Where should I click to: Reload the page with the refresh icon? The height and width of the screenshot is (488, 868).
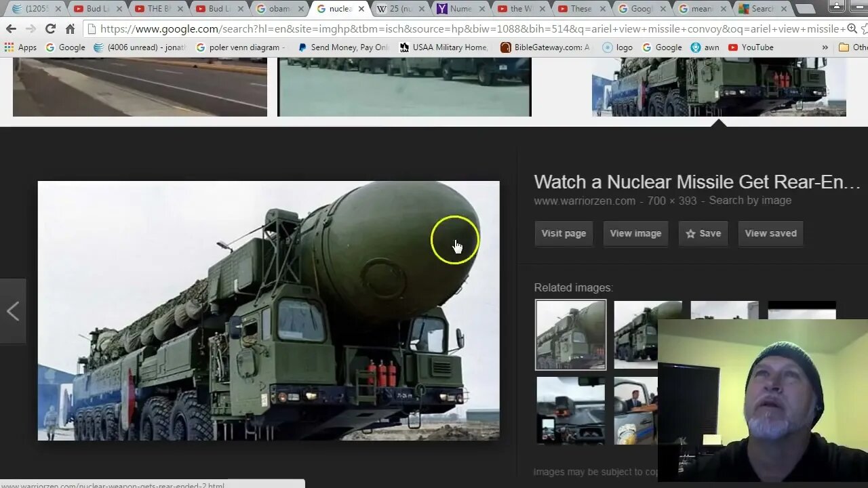coord(50,28)
